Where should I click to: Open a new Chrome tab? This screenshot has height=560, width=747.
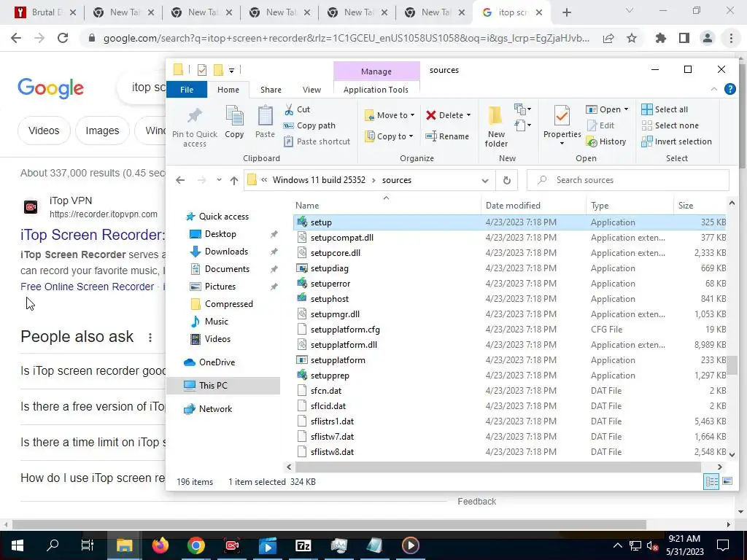[566, 12]
